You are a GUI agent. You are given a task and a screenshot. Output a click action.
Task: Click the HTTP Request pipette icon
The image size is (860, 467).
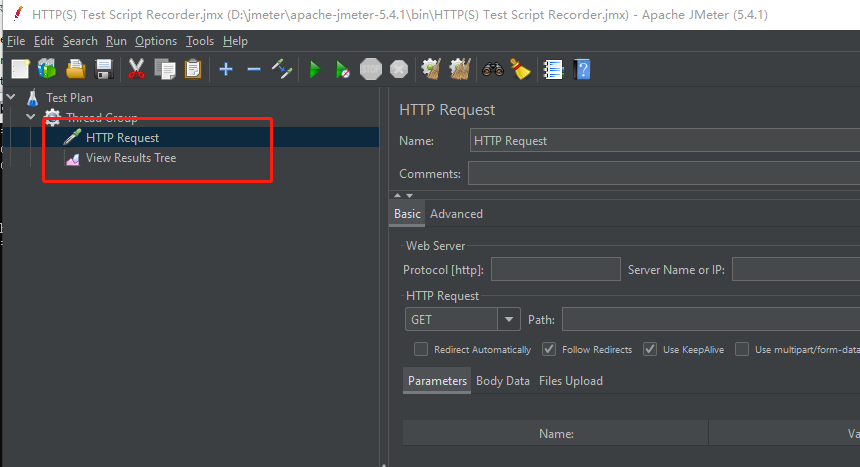pyautogui.click(x=72, y=137)
